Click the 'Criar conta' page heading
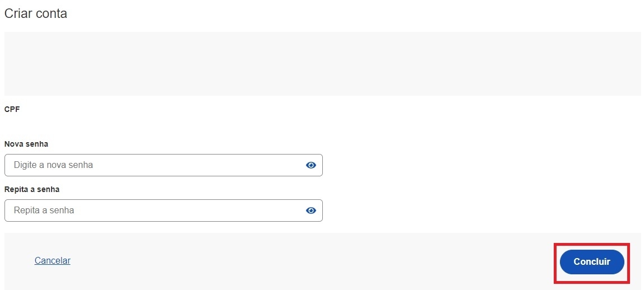 (x=36, y=13)
